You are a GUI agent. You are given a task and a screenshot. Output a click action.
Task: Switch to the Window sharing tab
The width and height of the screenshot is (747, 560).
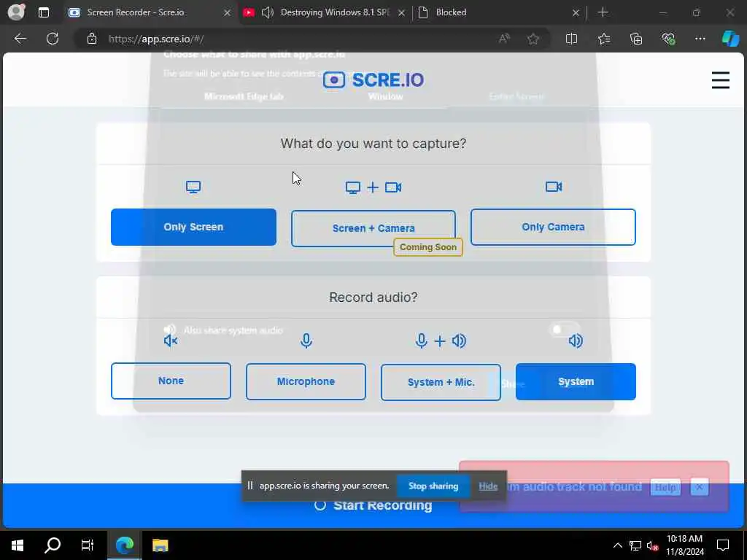(x=385, y=97)
